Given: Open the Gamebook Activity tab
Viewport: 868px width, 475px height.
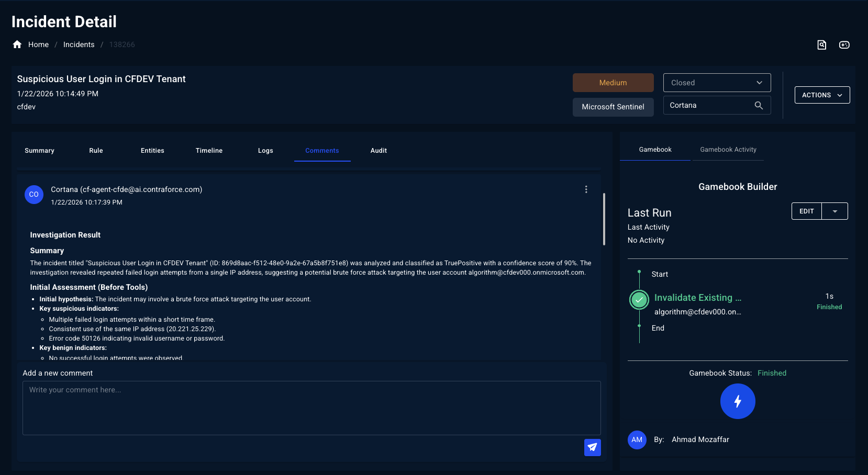Looking at the screenshot, I should 728,150.
